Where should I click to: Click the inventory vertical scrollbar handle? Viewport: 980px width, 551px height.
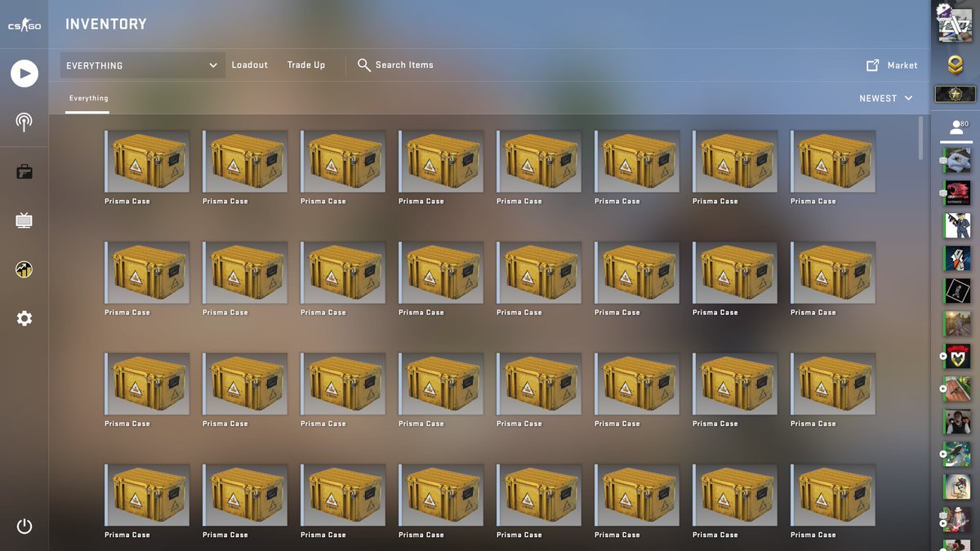[x=921, y=138]
